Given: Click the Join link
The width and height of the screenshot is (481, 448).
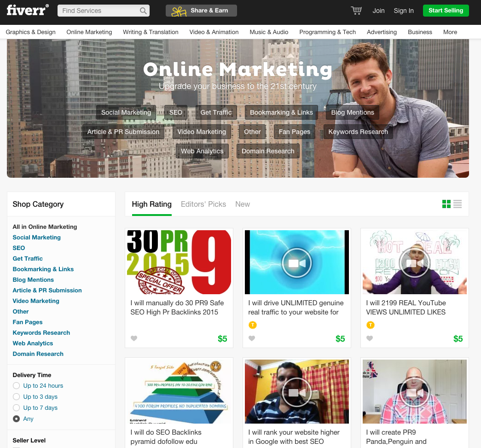Looking at the screenshot, I should pos(378,11).
